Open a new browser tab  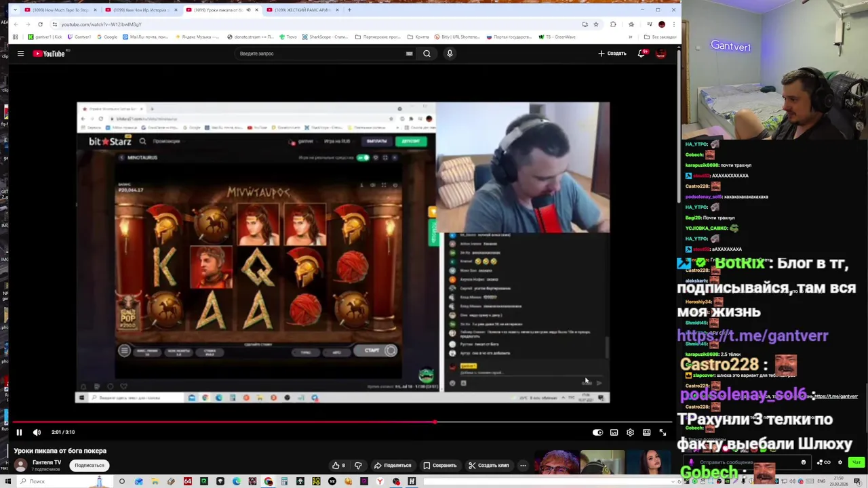point(349,10)
